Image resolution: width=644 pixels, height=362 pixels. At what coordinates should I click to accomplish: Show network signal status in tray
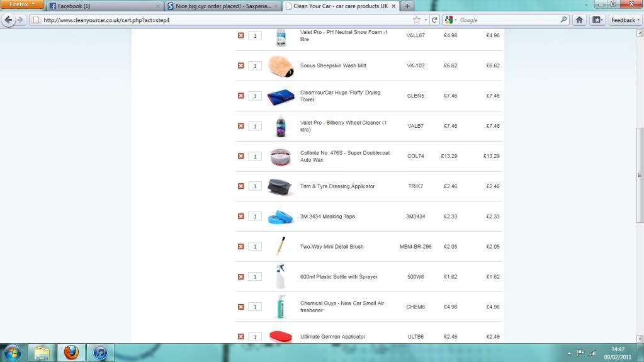click(592, 353)
